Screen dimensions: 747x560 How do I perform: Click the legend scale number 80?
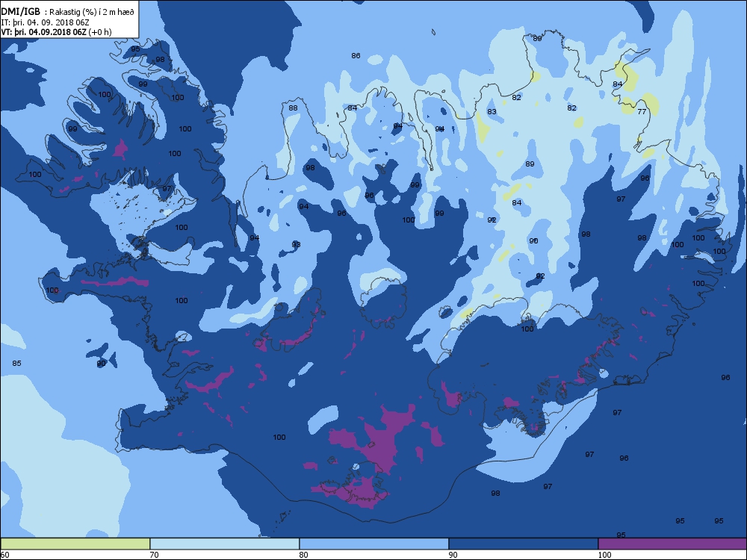coord(303,555)
